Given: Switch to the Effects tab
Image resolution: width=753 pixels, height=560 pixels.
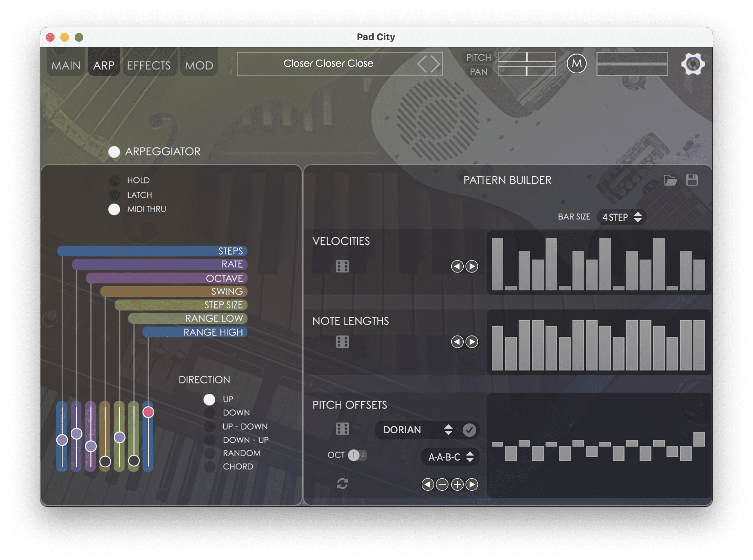Looking at the screenshot, I should click(x=149, y=65).
